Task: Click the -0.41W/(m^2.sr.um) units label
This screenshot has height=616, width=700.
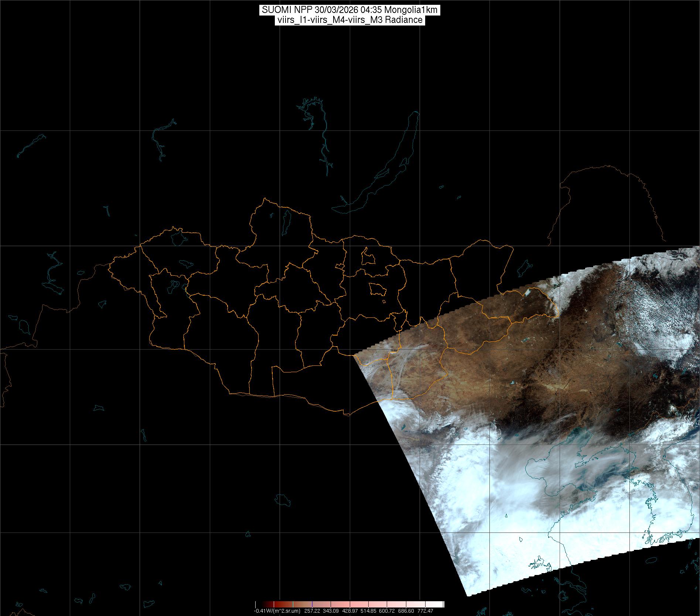Action: [x=276, y=611]
